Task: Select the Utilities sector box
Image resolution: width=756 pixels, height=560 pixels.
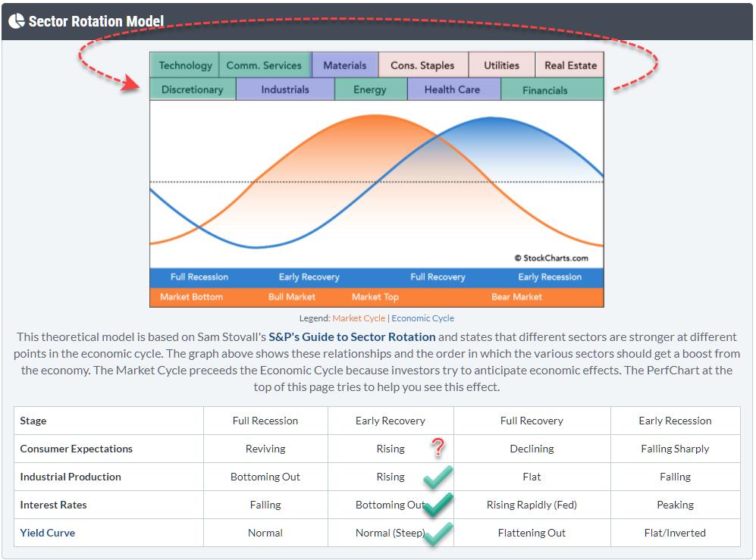Action: (x=501, y=65)
